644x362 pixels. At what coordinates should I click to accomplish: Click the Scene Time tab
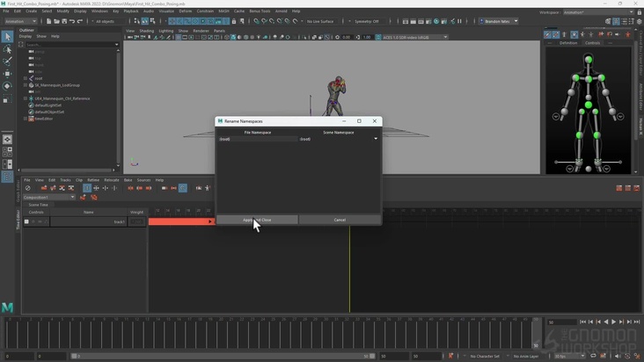point(38,205)
